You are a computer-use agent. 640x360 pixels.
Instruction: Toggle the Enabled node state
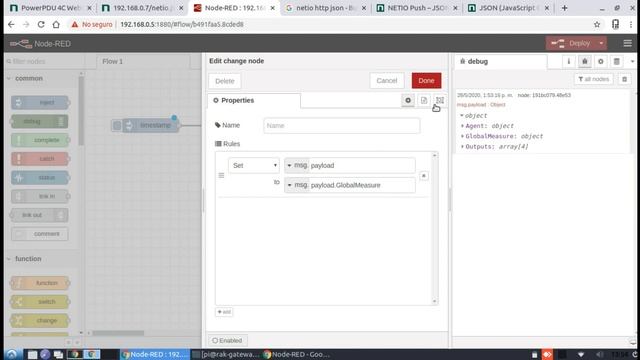pos(227,340)
